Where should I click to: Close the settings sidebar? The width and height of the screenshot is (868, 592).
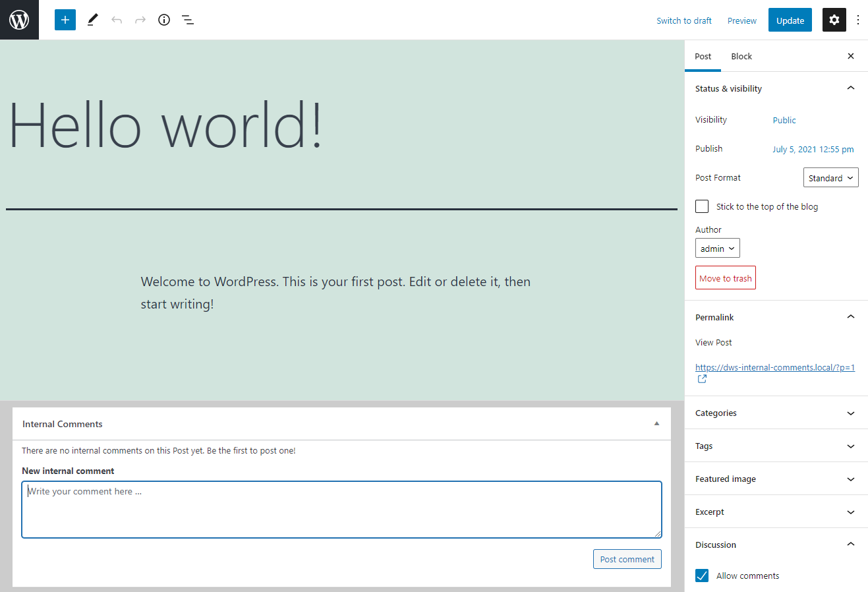point(851,56)
